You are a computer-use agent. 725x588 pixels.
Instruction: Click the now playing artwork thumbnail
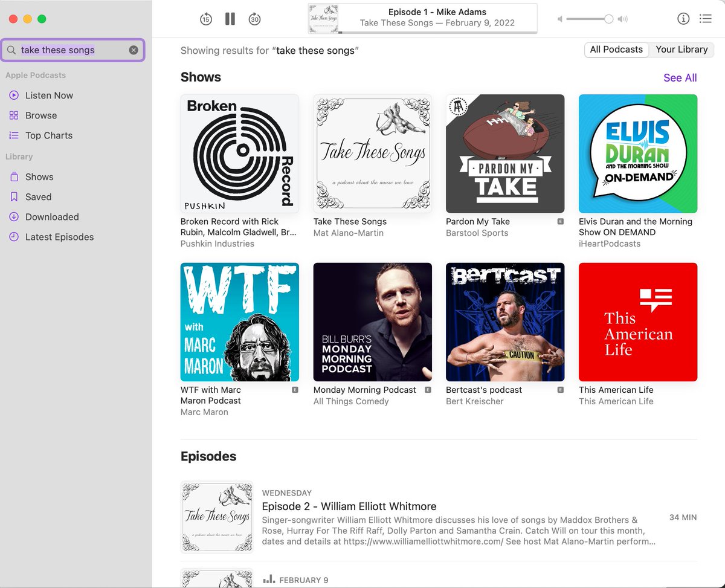(323, 19)
